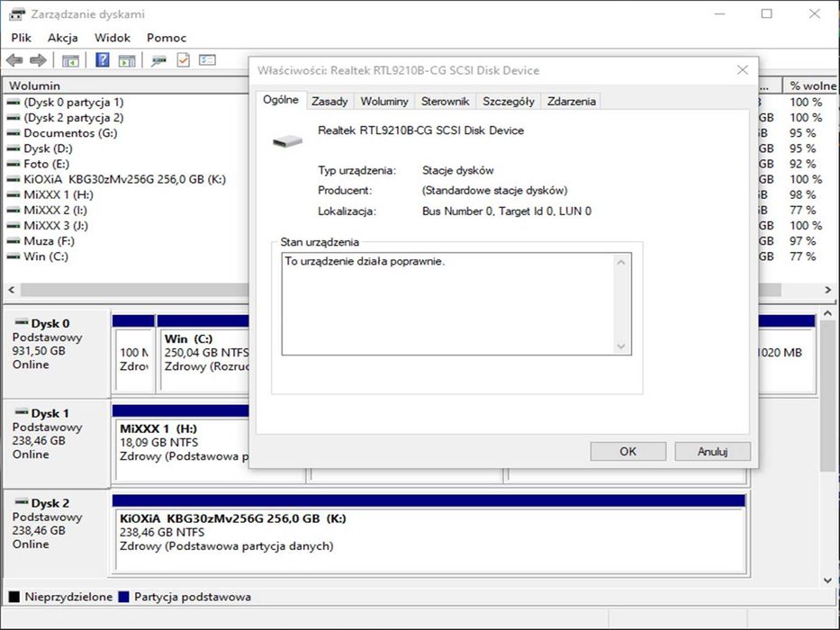Screen dimensions: 840x630
Task: Click the Dysk 0 disk icon
Action: tap(22, 322)
